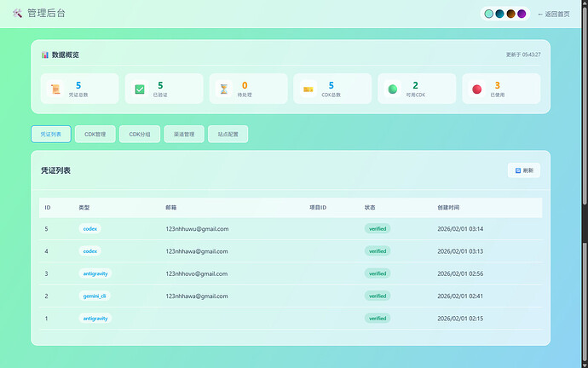Click the 项目ID column header
This screenshot has height=368, width=588.
[318, 208]
